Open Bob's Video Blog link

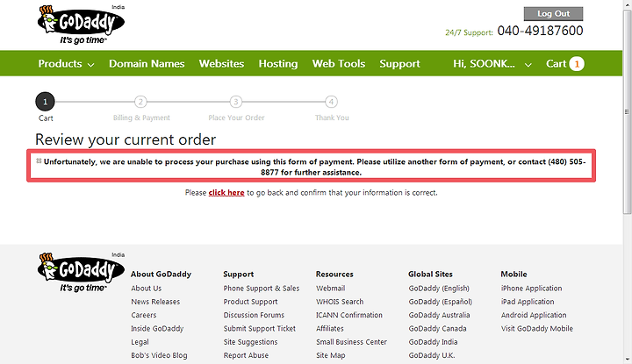click(159, 355)
